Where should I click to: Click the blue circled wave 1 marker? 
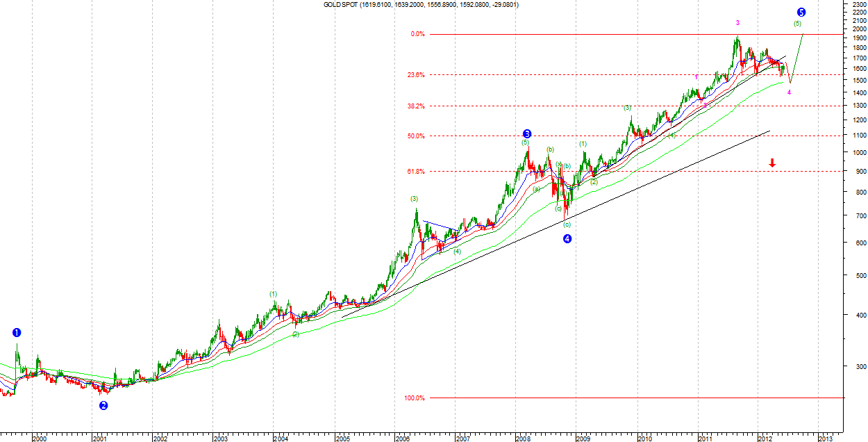click(x=17, y=333)
